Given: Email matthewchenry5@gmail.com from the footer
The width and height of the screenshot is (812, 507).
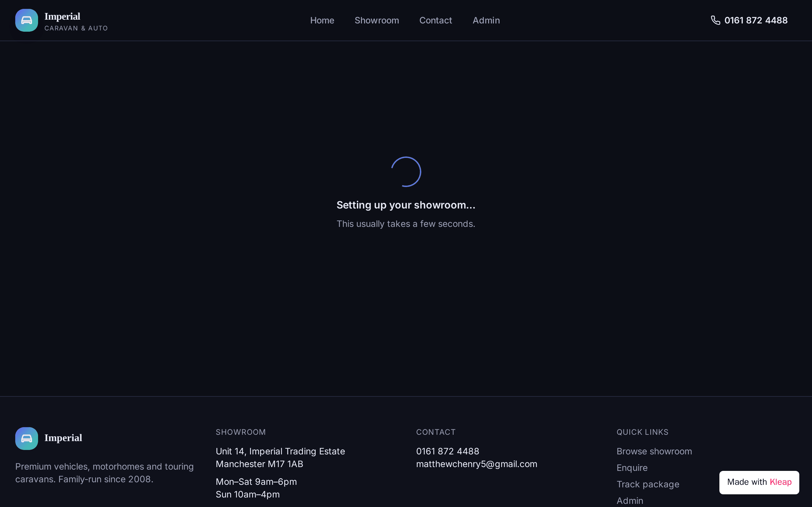Looking at the screenshot, I should coord(476,464).
